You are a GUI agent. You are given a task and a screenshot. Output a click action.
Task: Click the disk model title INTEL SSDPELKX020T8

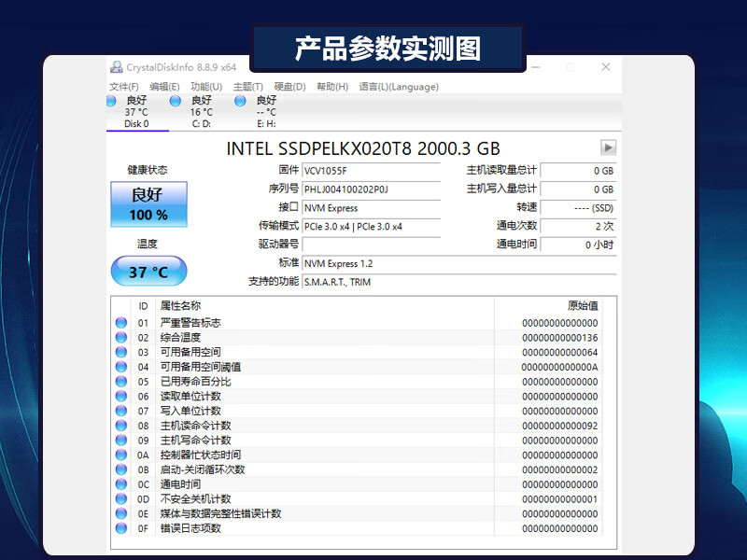tap(318, 148)
